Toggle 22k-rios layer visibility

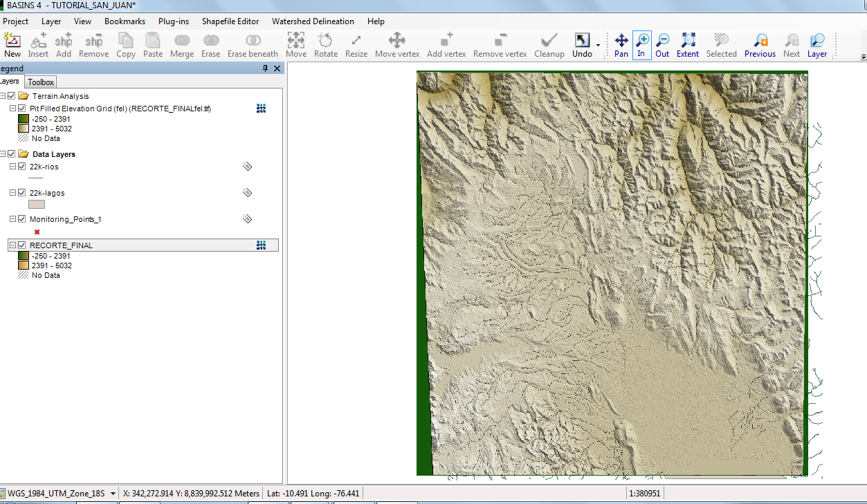pos(22,167)
